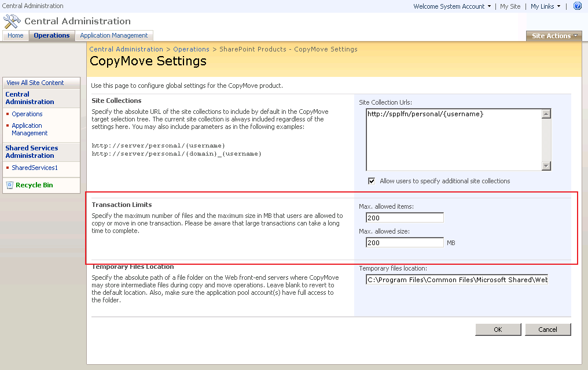
Task: Click the My Site link
Action: pyautogui.click(x=510, y=6)
